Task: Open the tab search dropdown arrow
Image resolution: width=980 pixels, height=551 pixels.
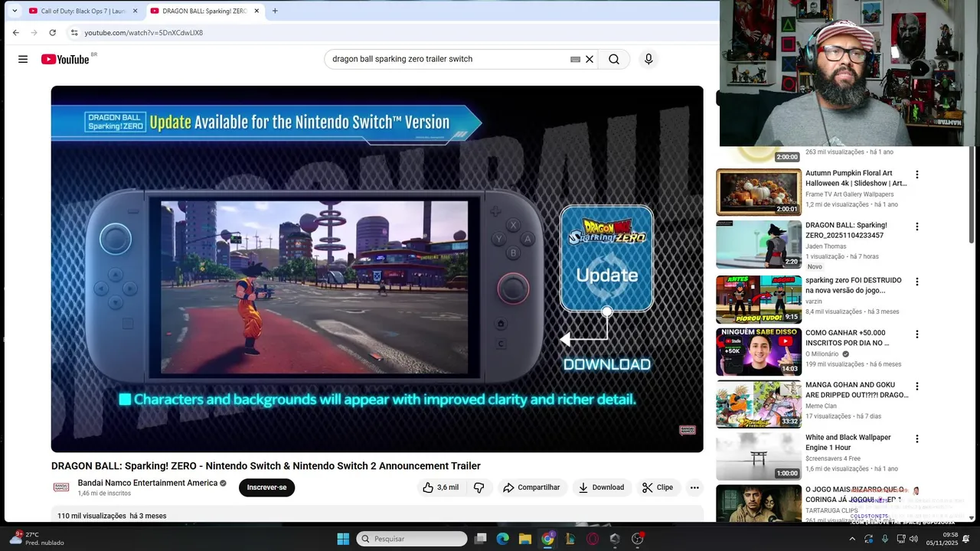Action: 14,11
